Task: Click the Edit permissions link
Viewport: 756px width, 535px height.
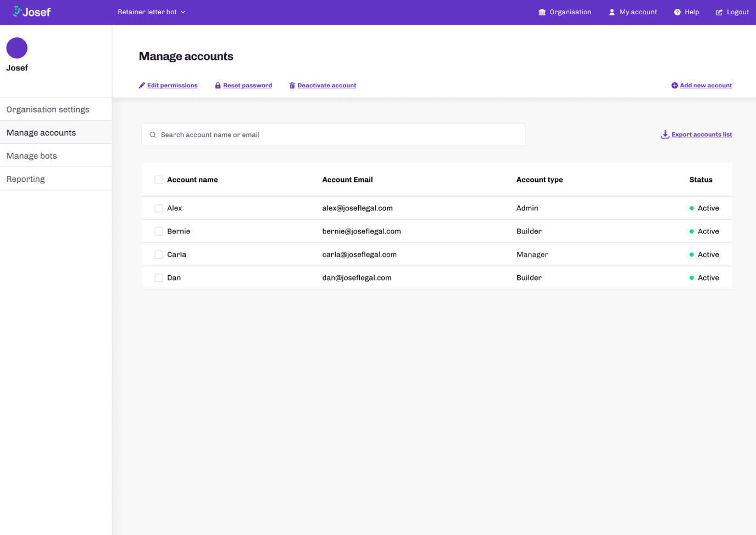Action: coord(172,85)
